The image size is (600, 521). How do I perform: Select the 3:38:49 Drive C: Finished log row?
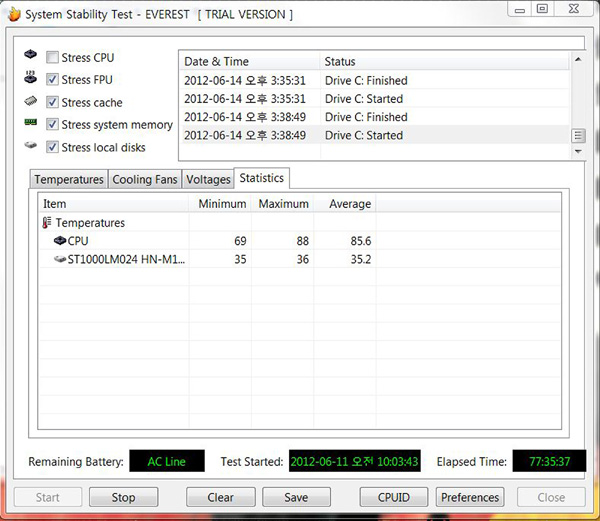[375, 117]
